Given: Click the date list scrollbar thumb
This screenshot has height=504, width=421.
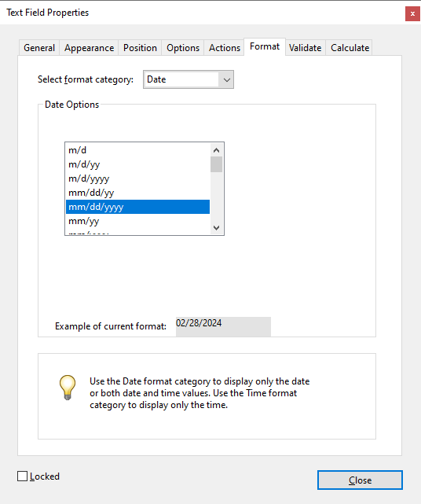Looking at the screenshot, I should [217, 164].
